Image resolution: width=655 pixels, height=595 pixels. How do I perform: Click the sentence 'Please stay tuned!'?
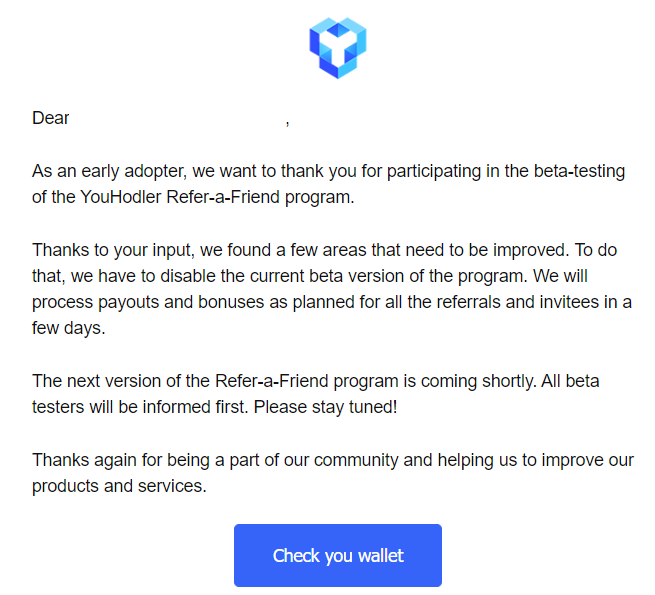point(325,408)
